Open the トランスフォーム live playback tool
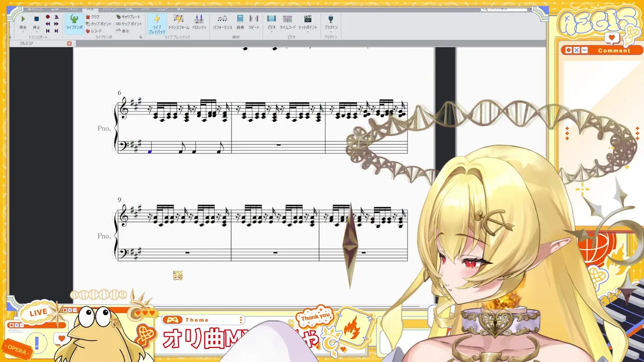Image resolution: width=644 pixels, height=362 pixels. [179, 23]
